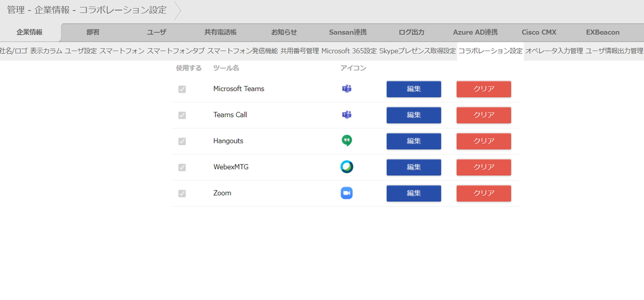644x300 pixels.
Task: Open the Skypeプレゼンス取得設定 sub-tab
Action: click(418, 51)
